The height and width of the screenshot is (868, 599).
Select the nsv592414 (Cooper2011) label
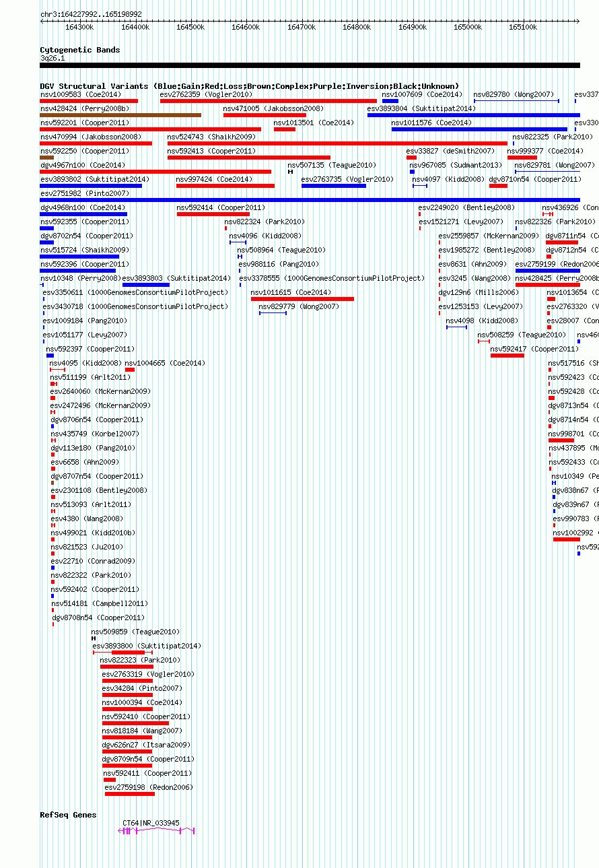pyautogui.click(x=221, y=207)
